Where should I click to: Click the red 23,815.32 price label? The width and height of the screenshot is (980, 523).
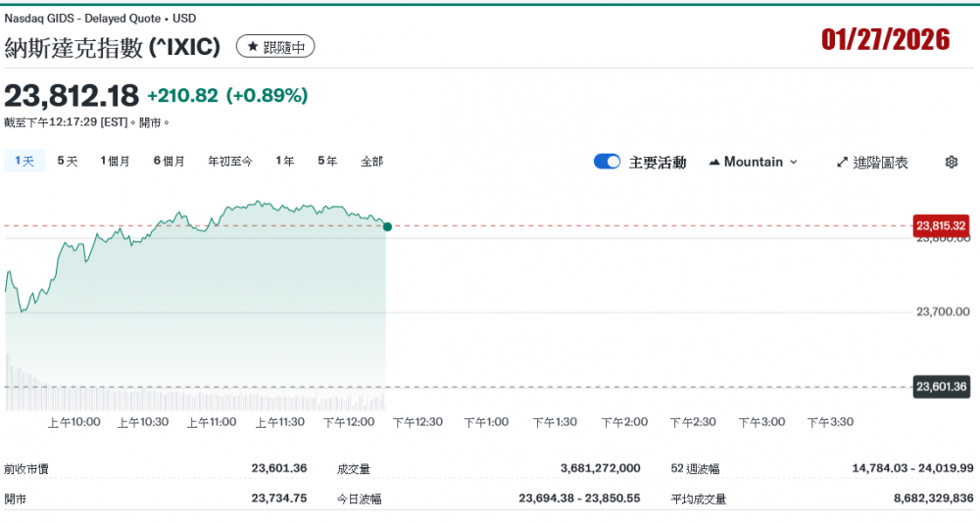pos(941,226)
